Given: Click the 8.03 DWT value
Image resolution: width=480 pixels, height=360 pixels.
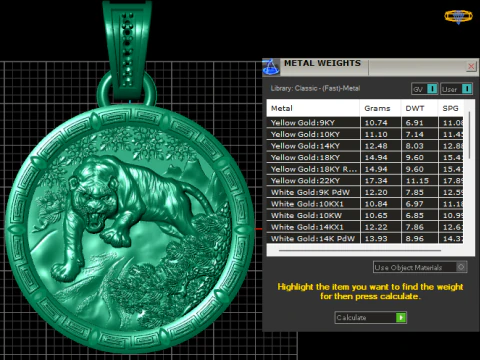Looking at the screenshot, I should pyautogui.click(x=414, y=146).
